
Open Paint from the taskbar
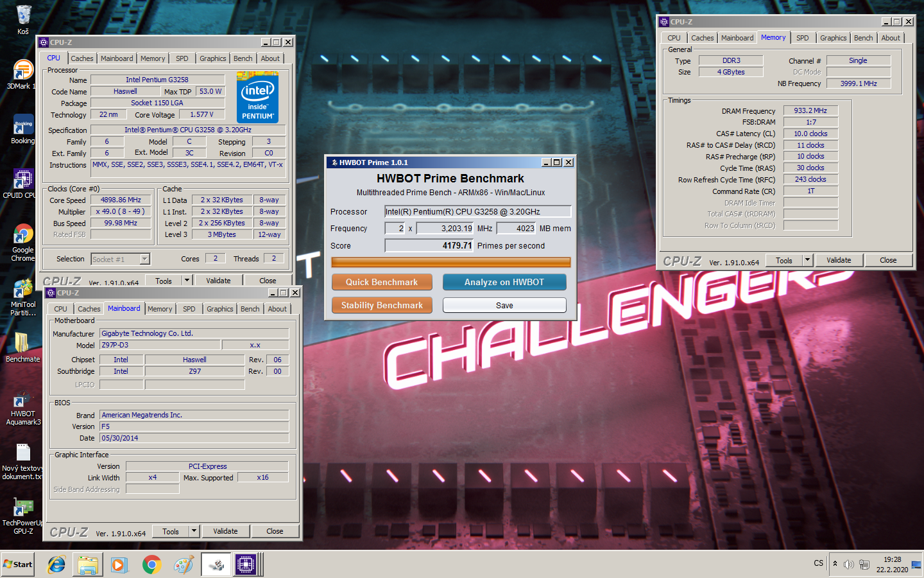pyautogui.click(x=184, y=565)
